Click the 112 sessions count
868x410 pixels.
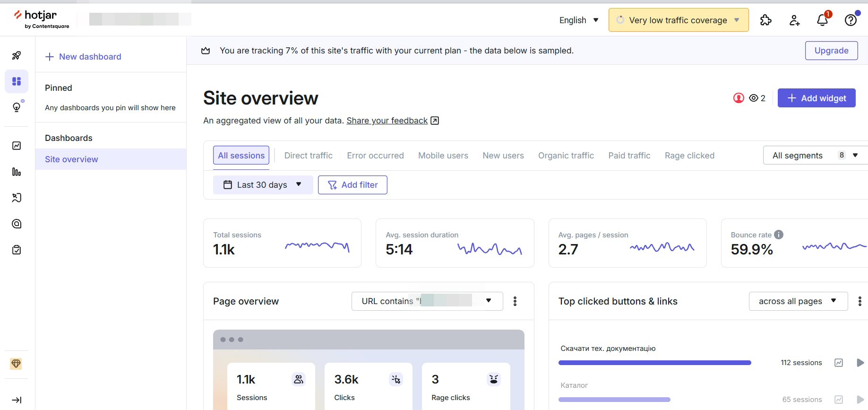[x=801, y=363]
